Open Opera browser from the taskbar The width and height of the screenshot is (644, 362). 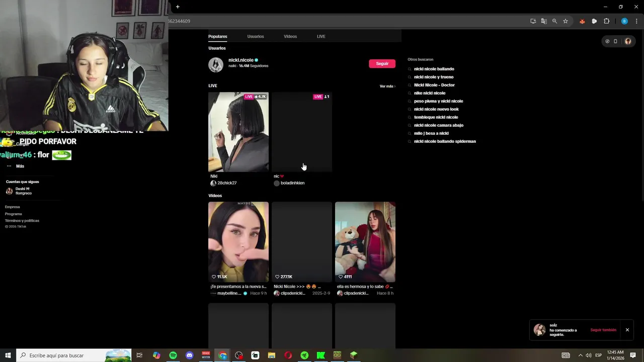pos(288,355)
